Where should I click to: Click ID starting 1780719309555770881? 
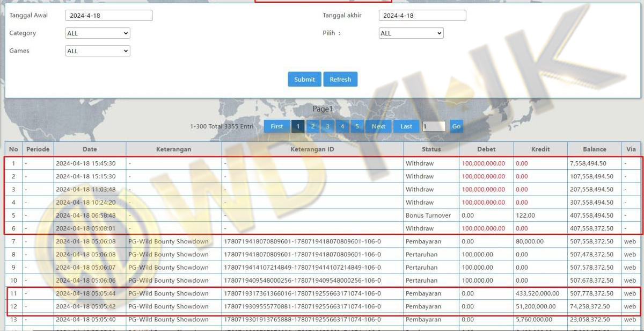click(302, 306)
